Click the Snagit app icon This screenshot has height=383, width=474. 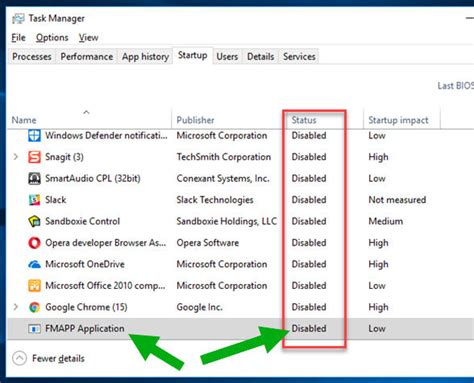[34, 157]
